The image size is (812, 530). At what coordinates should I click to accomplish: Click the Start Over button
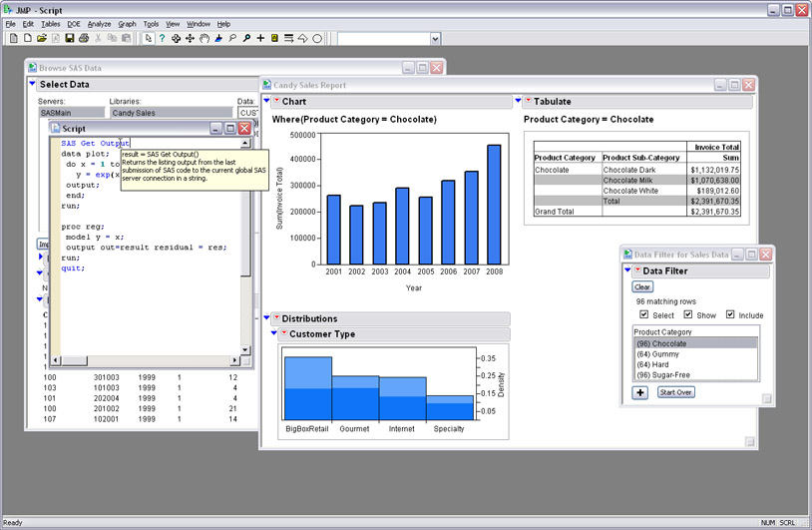click(x=675, y=392)
